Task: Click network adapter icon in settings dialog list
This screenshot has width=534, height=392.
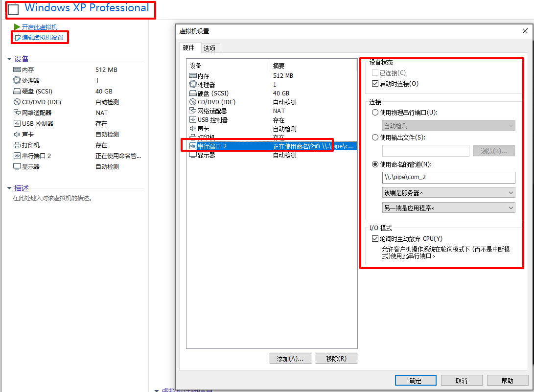Action: [193, 111]
